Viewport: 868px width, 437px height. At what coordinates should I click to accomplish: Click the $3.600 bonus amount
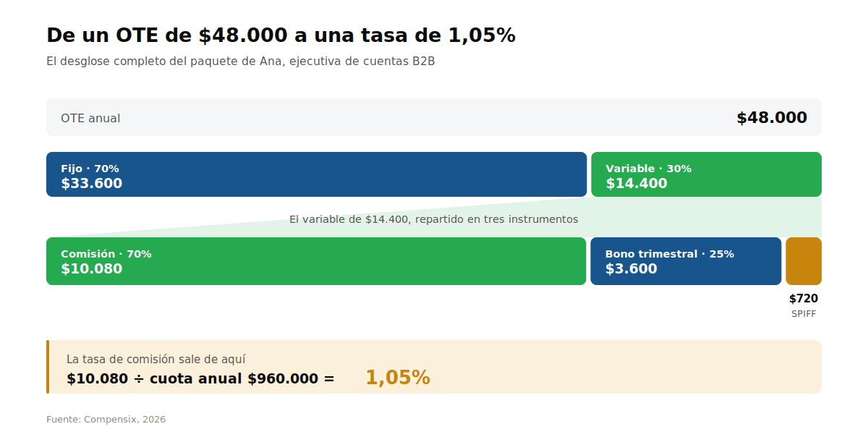tap(631, 269)
